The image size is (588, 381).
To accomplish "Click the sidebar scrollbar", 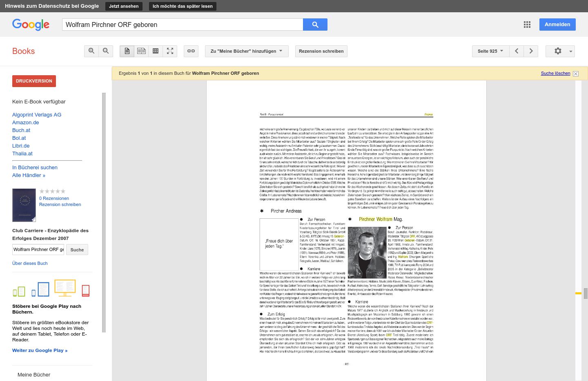I will (104, 213).
